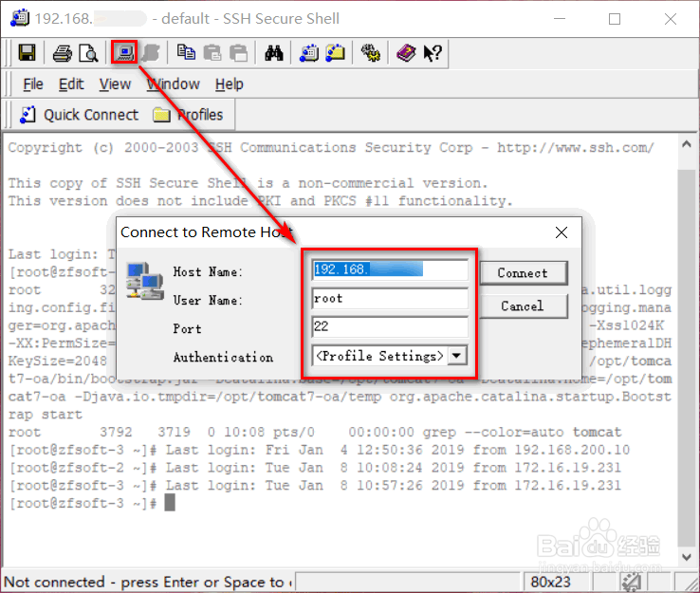Open the Edit menu
Screen dimensions: 700x593
click(71, 83)
